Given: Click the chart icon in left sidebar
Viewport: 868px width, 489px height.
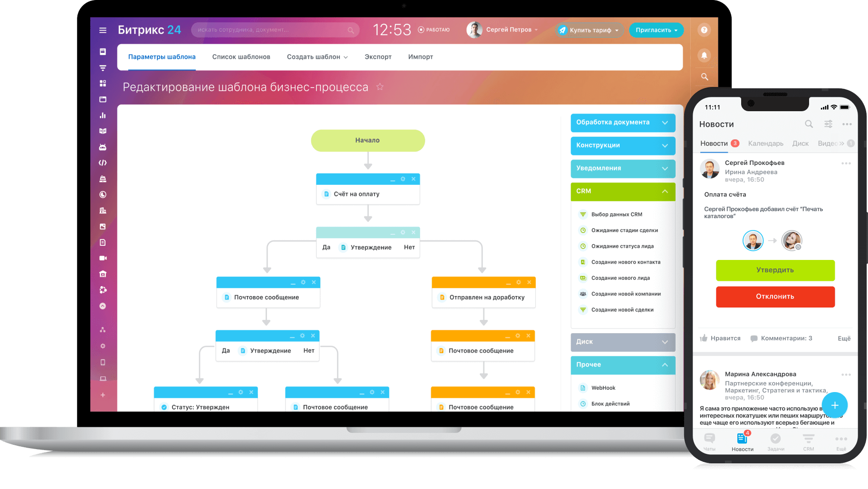Looking at the screenshot, I should 103,115.
